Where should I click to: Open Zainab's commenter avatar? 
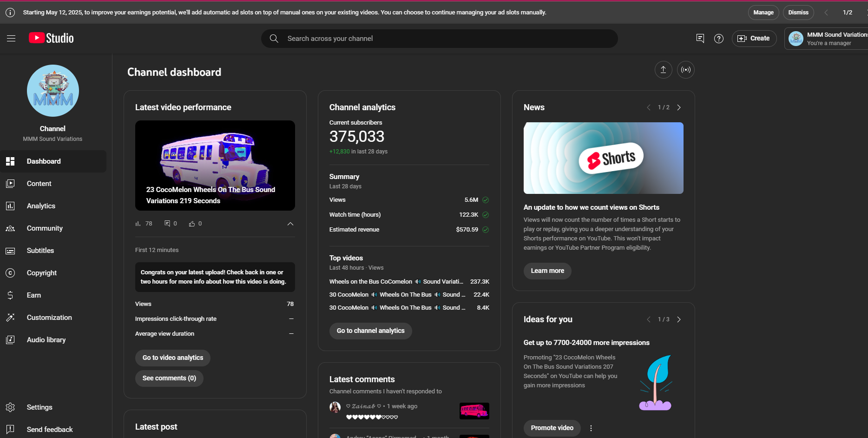click(x=335, y=408)
